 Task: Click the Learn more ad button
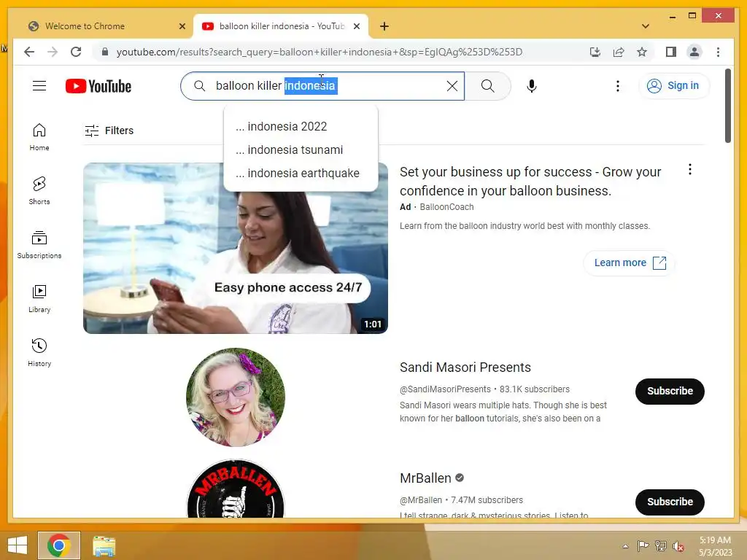click(x=630, y=262)
